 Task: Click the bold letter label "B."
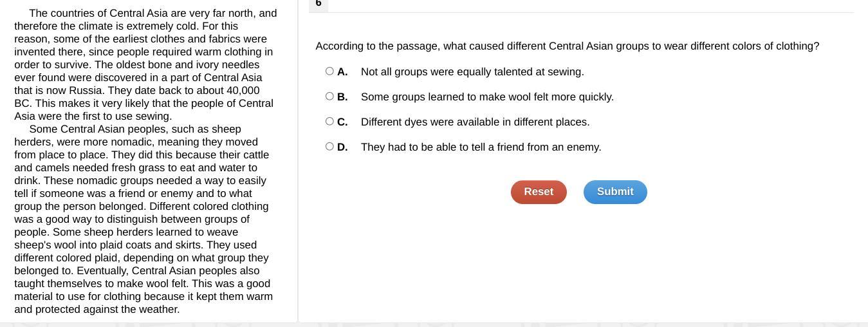click(x=342, y=97)
